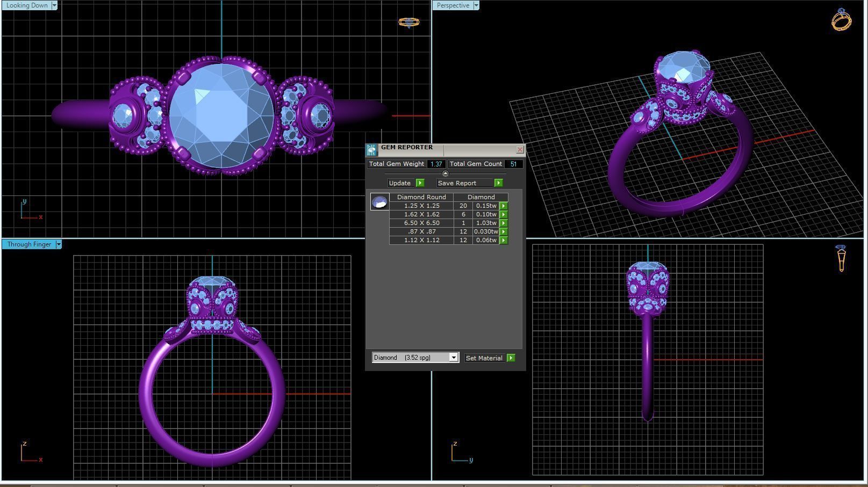Viewport: 868px width, 487px height.
Task: Click the Perspective viewport label
Action: point(453,5)
